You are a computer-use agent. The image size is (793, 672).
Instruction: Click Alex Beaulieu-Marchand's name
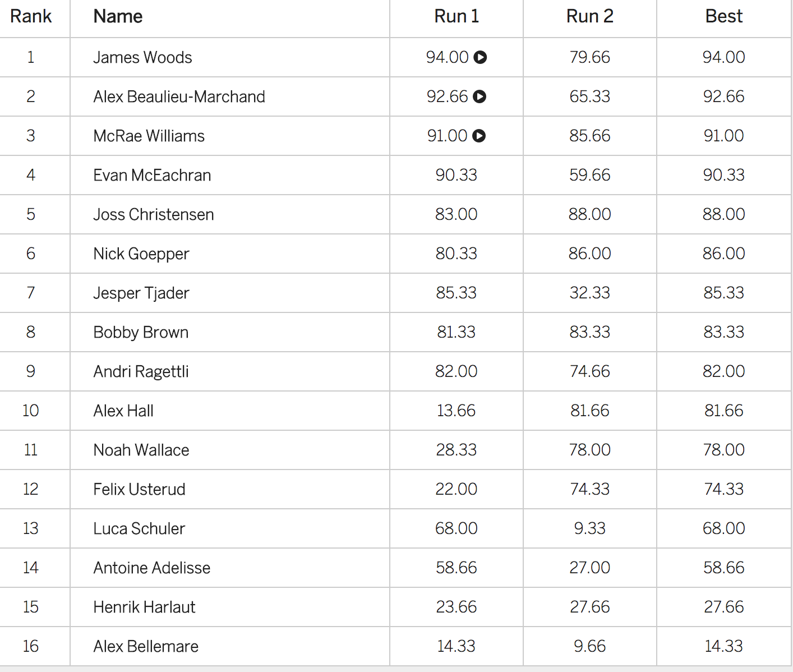click(179, 96)
